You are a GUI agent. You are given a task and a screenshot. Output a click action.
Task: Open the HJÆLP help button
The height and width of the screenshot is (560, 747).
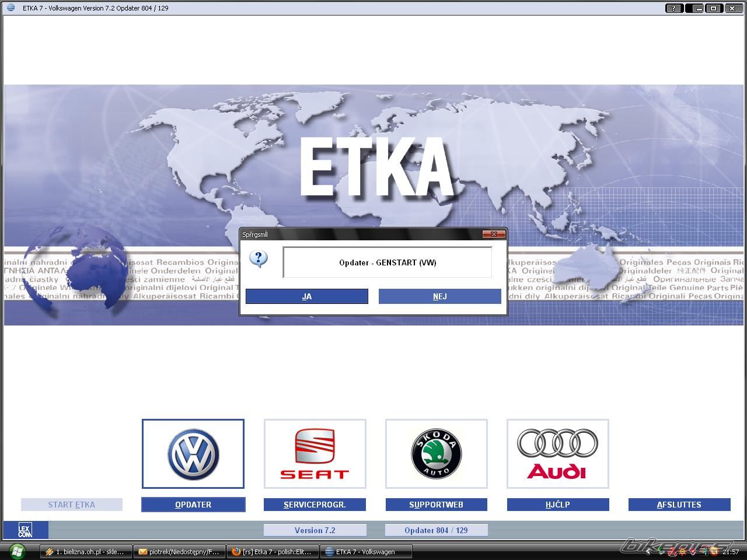558,505
